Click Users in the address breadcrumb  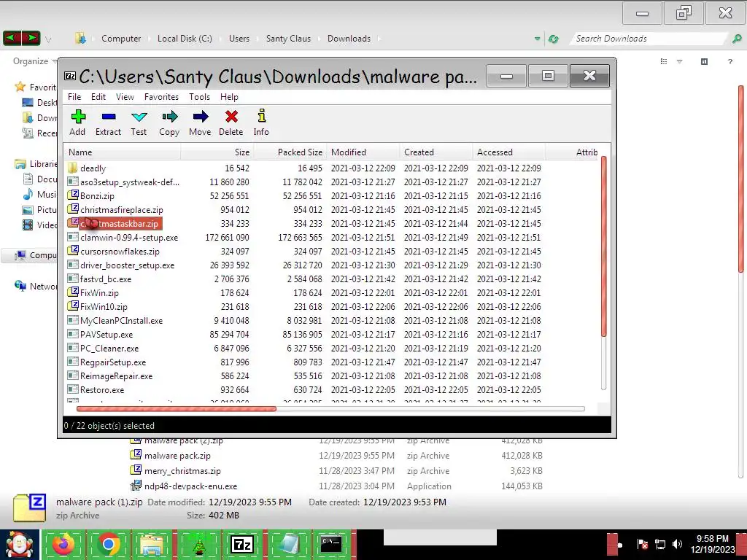(x=239, y=39)
